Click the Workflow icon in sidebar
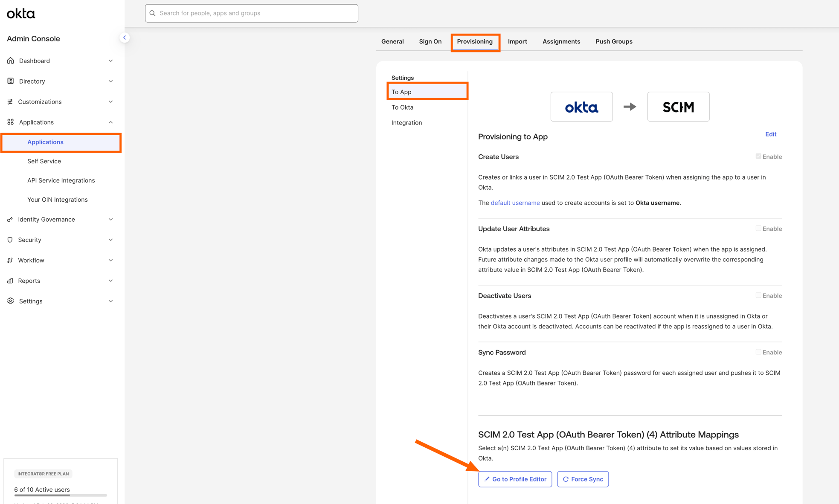 (x=10, y=260)
